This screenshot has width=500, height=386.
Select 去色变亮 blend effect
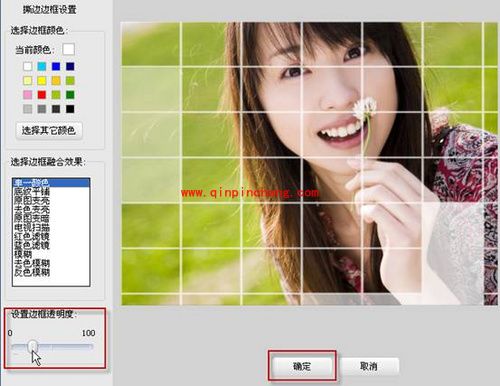tap(51, 209)
